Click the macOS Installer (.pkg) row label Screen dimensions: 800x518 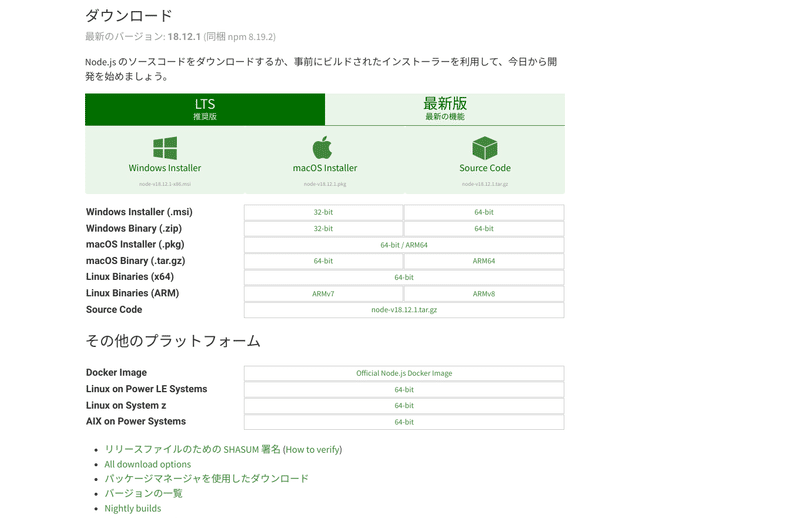[x=135, y=244]
